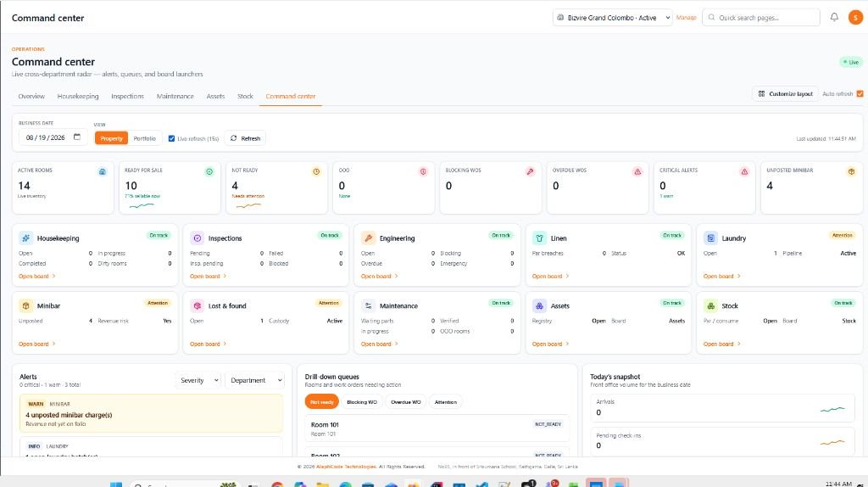The image size is (868, 487).
Task: Click the Unposted Minibar card icon
Action: click(851, 171)
